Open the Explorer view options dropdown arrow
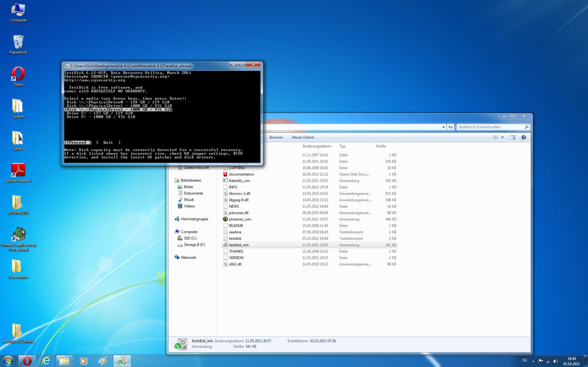Viewport: 588px width, 367px height. coord(503,137)
